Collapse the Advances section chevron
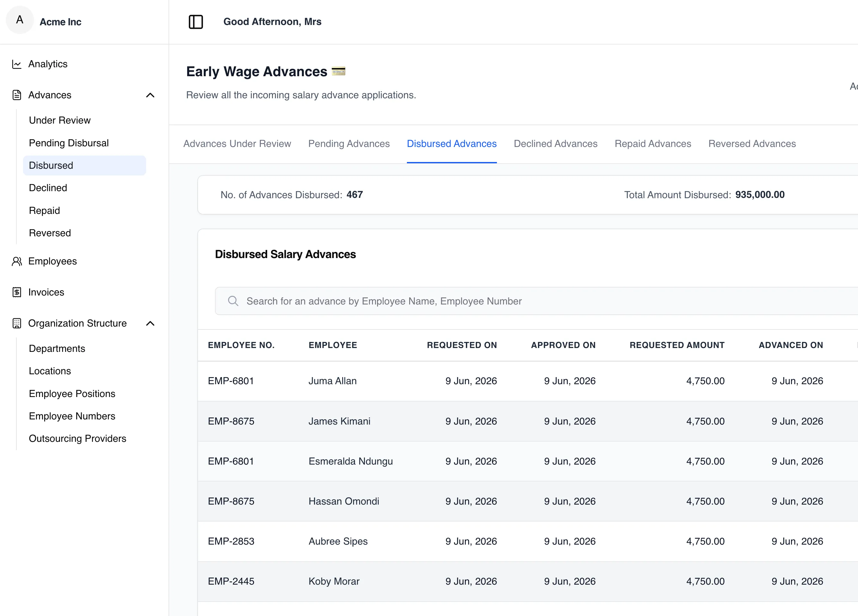 [150, 95]
